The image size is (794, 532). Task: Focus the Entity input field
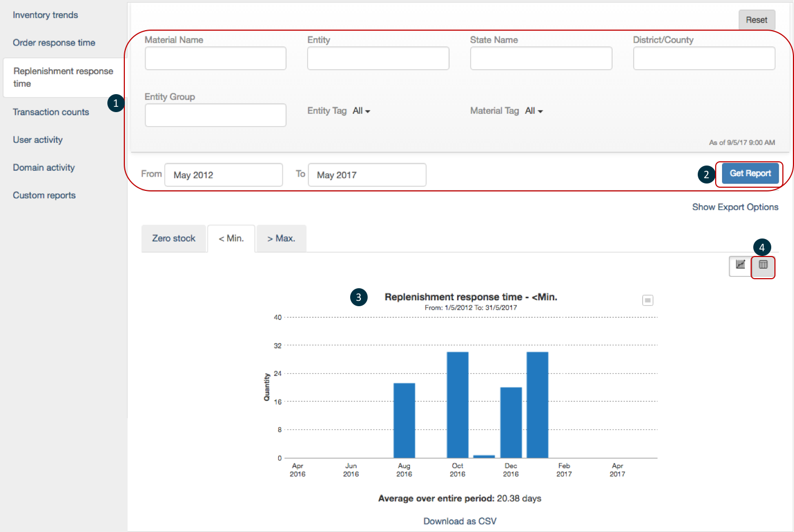(378, 58)
